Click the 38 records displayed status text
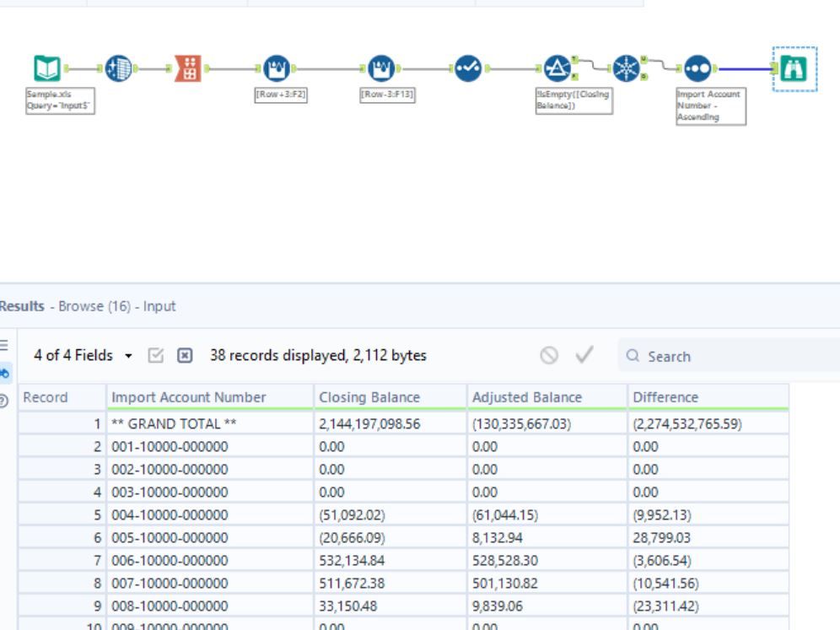Viewport: 840px width, 630px height. pos(318,355)
